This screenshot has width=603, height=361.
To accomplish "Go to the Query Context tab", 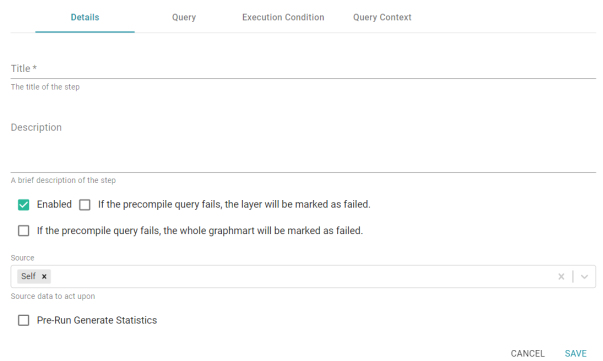I will point(382,17).
